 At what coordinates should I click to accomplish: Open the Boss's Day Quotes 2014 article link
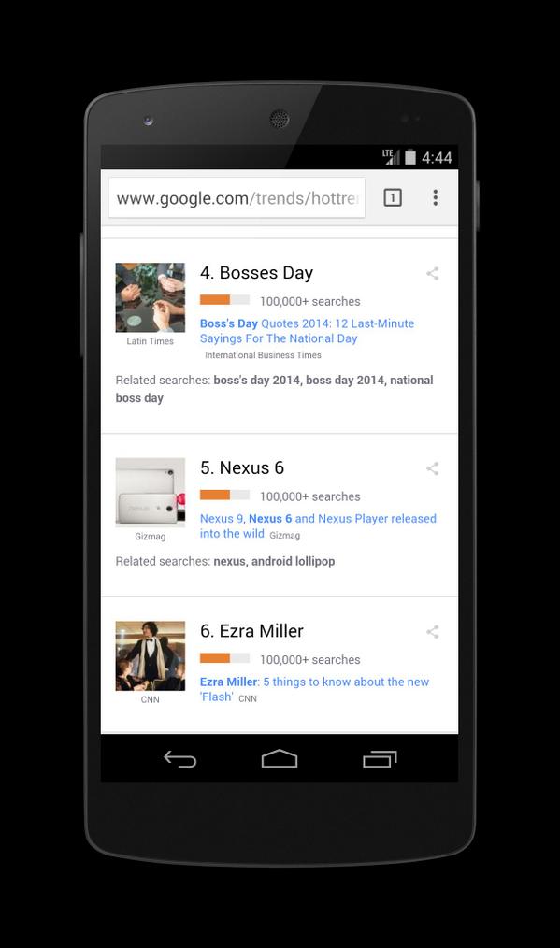click(x=308, y=331)
